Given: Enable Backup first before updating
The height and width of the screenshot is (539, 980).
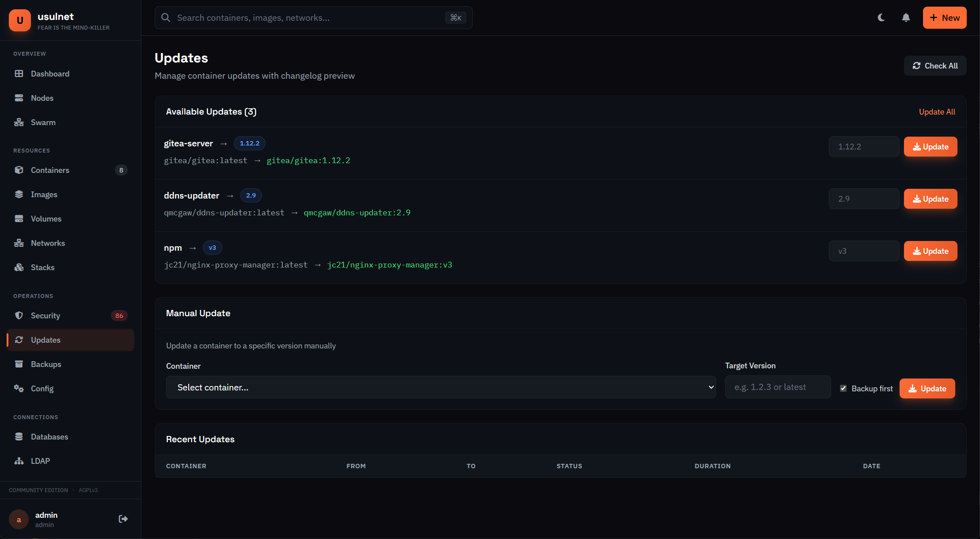Looking at the screenshot, I should (844, 388).
